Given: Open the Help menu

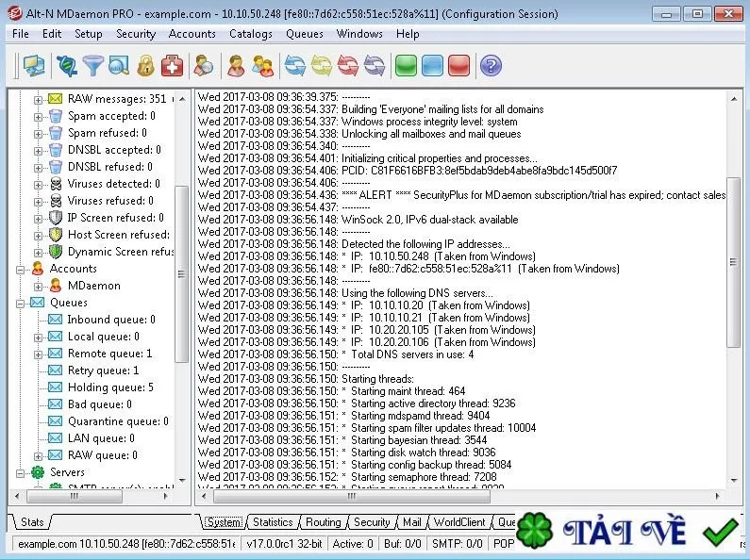Looking at the screenshot, I should click(408, 34).
